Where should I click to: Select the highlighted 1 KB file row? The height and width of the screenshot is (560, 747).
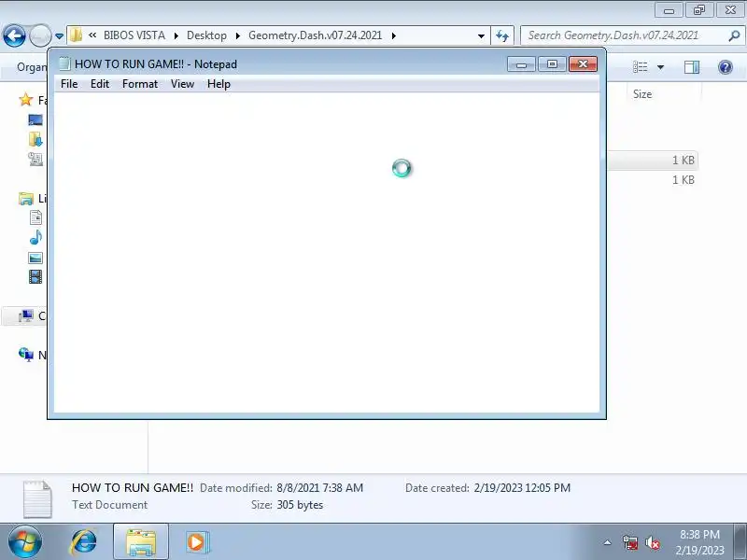[x=653, y=161]
